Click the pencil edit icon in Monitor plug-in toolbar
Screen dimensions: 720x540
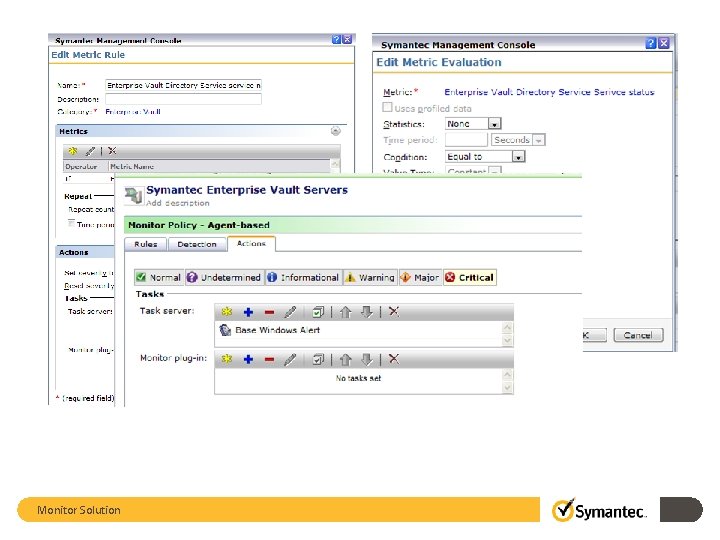pos(290,359)
